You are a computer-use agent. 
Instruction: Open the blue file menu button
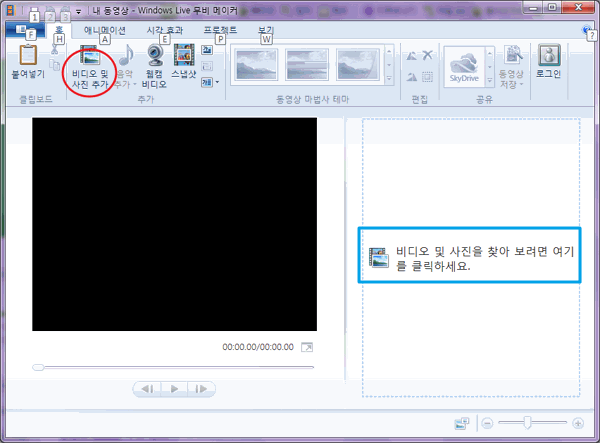[x=25, y=30]
